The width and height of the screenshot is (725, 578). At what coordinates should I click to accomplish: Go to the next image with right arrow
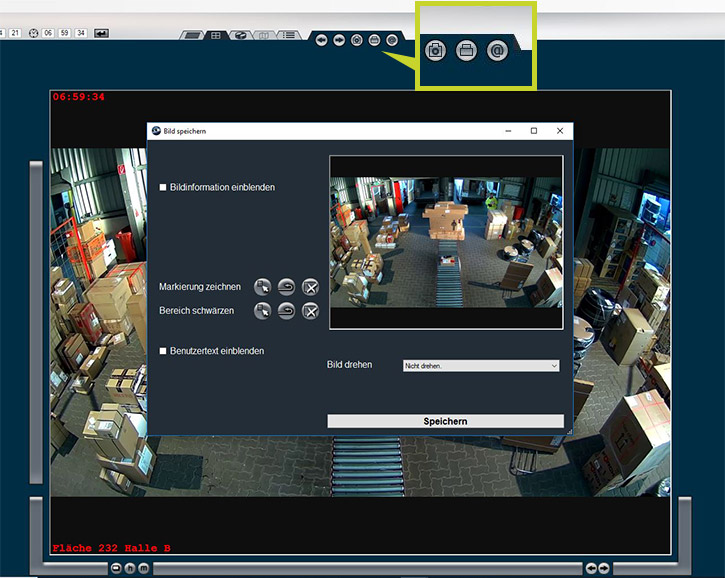point(339,41)
